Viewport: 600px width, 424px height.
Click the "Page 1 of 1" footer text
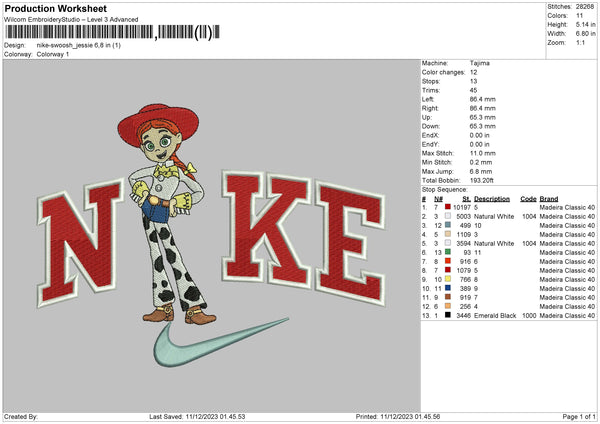pos(579,417)
